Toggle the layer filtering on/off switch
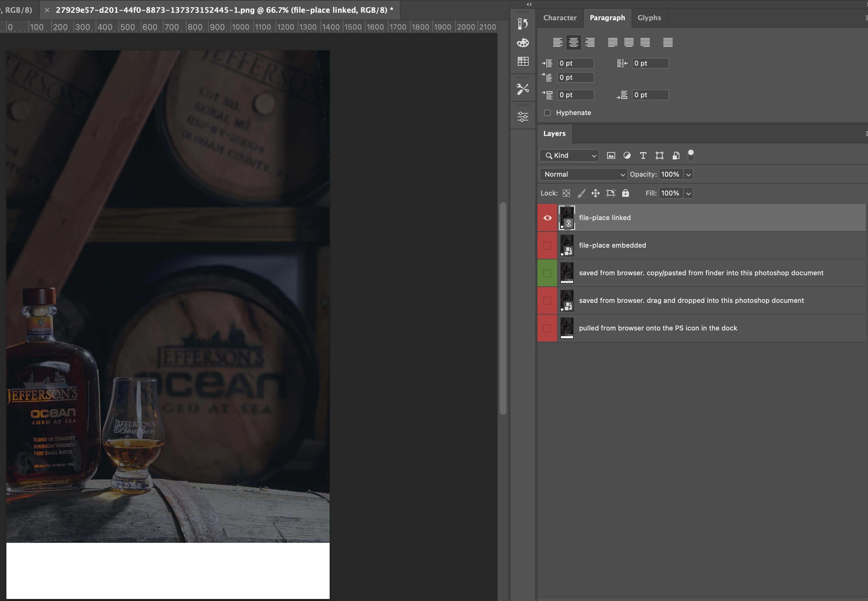Viewport: 868px width, 601px height. [x=691, y=155]
